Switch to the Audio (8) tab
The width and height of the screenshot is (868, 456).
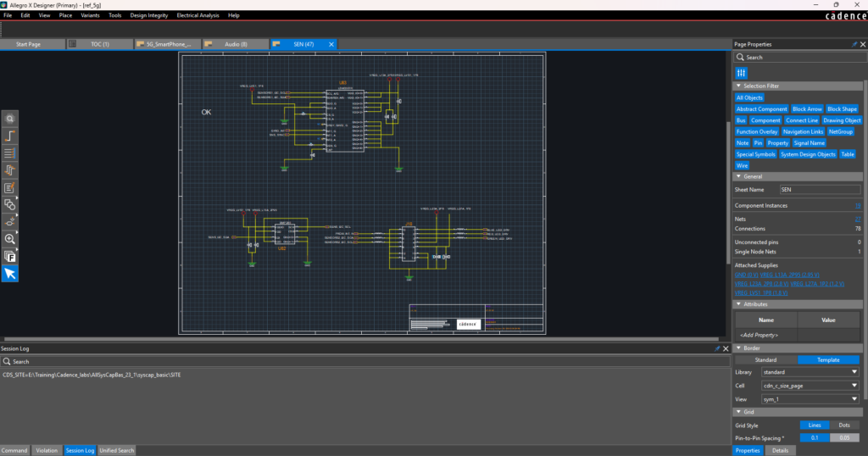(231, 44)
